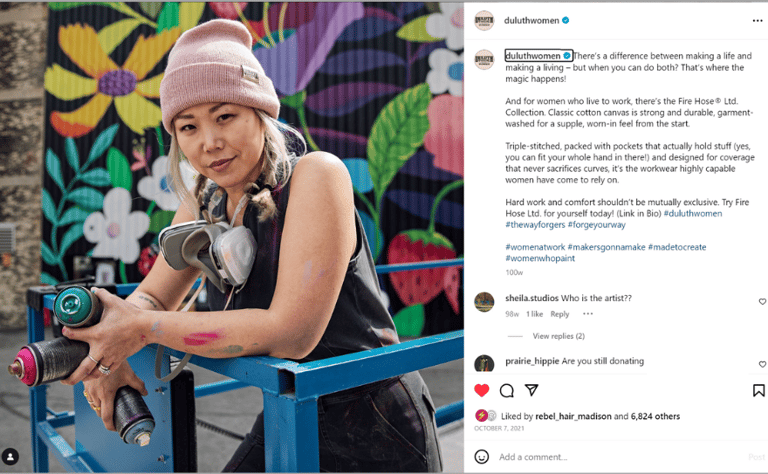Open duluthwomen profile picture in header

[484, 21]
